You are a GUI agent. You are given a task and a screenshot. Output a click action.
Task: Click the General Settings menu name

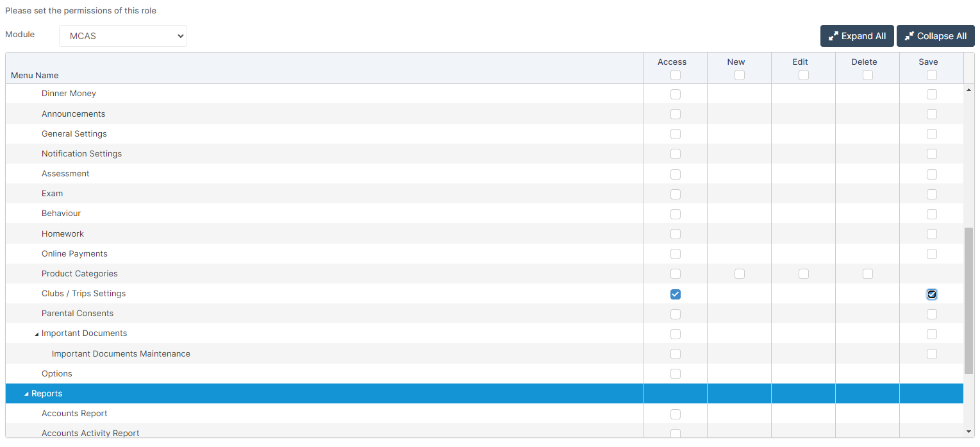74,134
